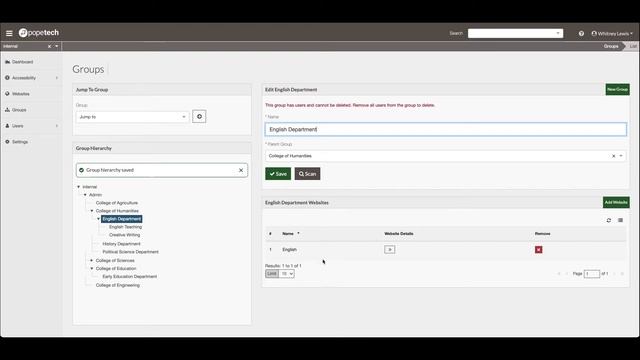
Task: Select English Department in the tree
Action: coord(122,219)
